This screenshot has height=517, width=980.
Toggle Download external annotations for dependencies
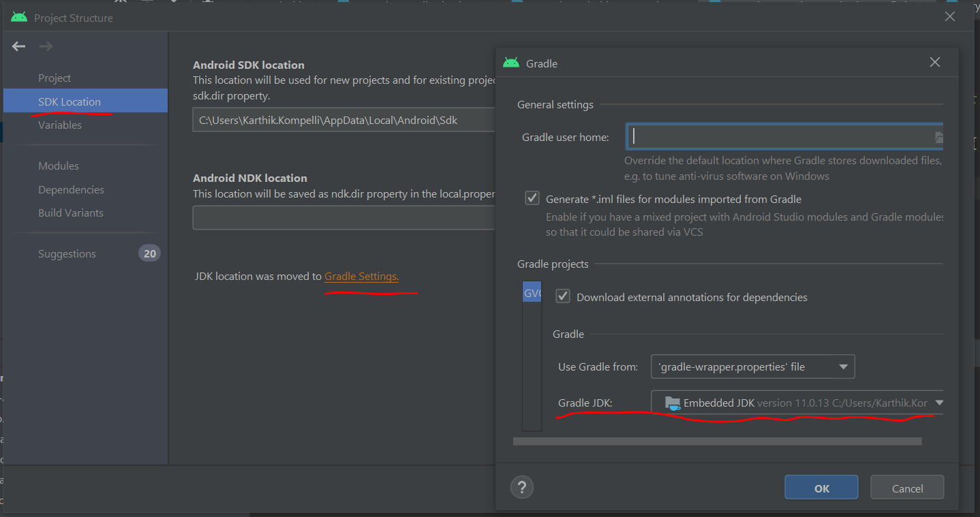(563, 296)
